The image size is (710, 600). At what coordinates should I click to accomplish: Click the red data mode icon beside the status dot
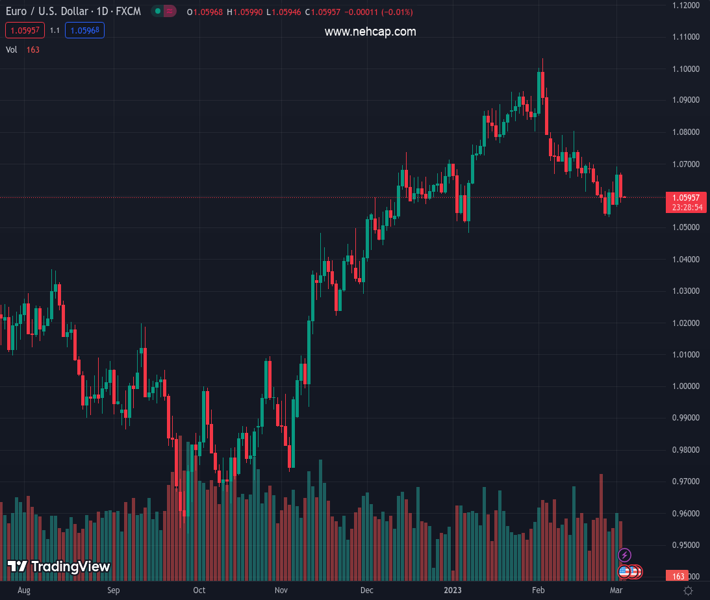pyautogui.click(x=170, y=11)
